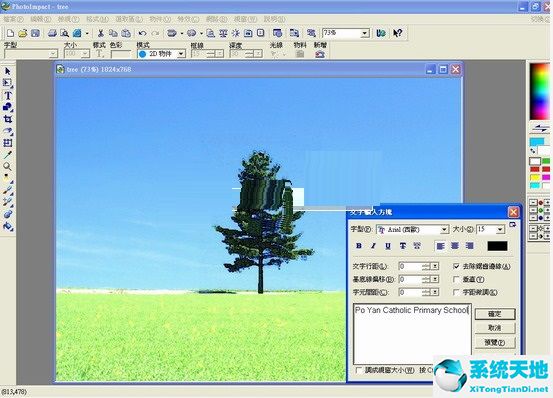The height and width of the screenshot is (398, 553).
Task: Open the 字元間距(C) character spacing dropdown arrow
Action: tap(436, 292)
